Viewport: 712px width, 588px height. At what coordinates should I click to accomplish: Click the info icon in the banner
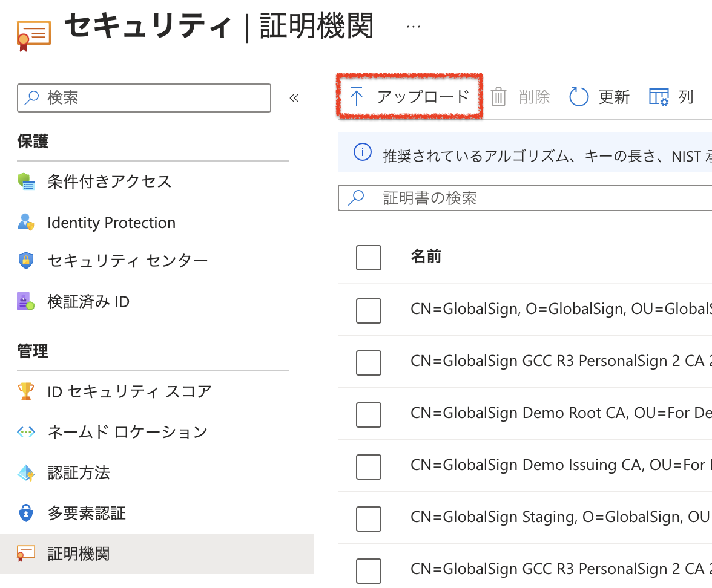tap(362, 152)
